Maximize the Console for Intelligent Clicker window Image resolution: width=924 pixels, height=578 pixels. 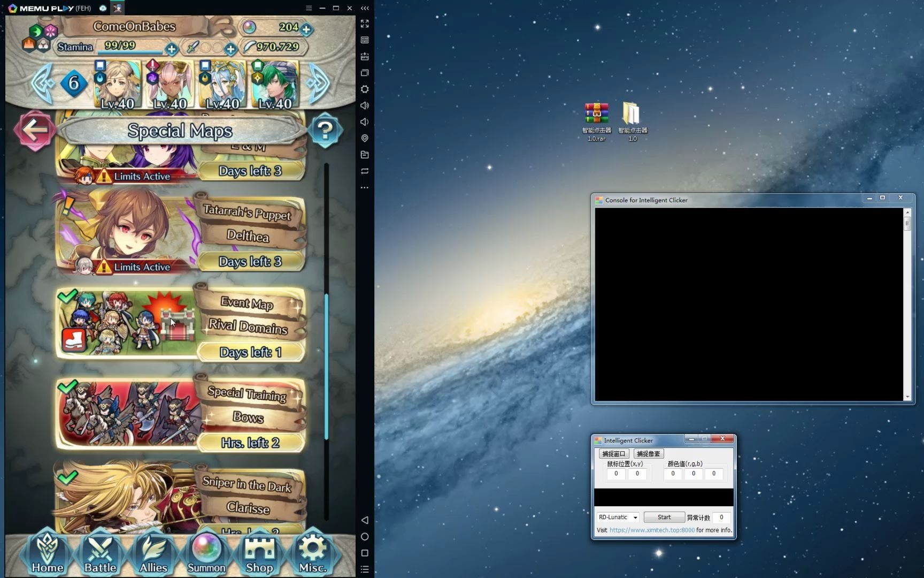(x=883, y=198)
